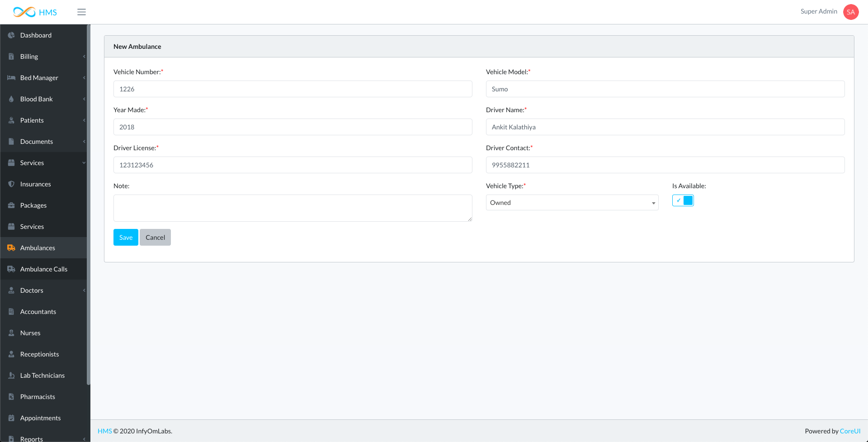Viewport: 868px width, 442px height.
Task: Follow the CoreUI footer link
Action: [850, 431]
